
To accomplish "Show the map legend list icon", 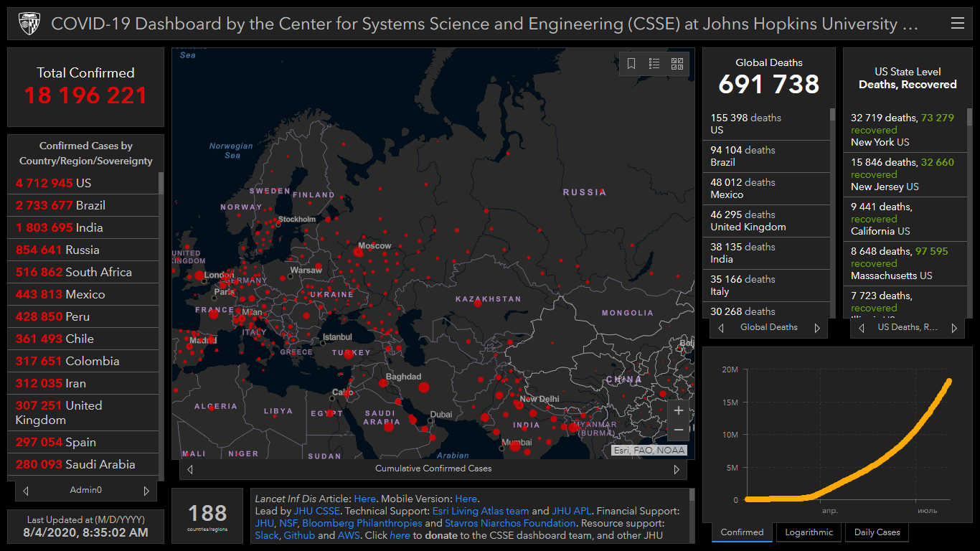I will pos(654,64).
